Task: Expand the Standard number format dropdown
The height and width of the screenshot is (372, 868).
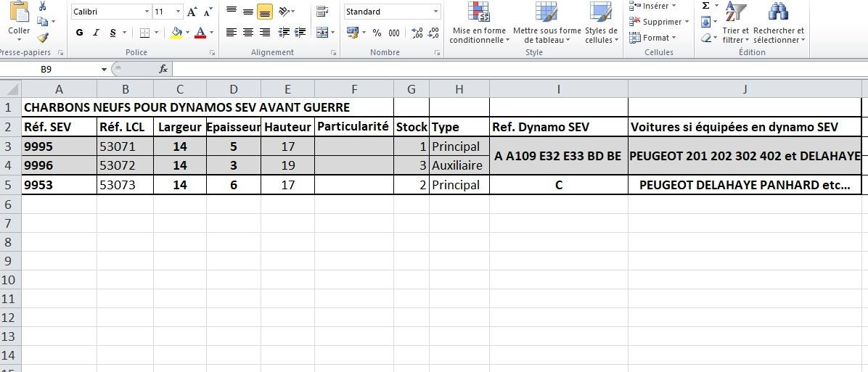Action: pyautogui.click(x=435, y=12)
